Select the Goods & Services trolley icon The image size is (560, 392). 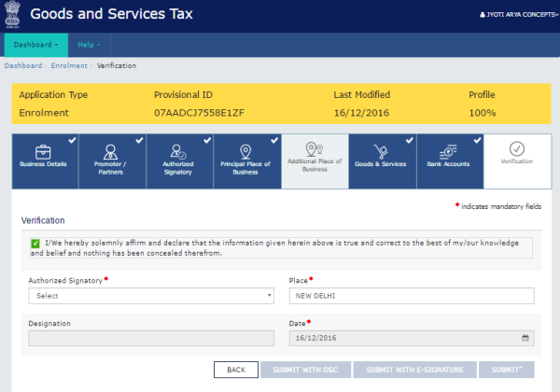coord(381,151)
